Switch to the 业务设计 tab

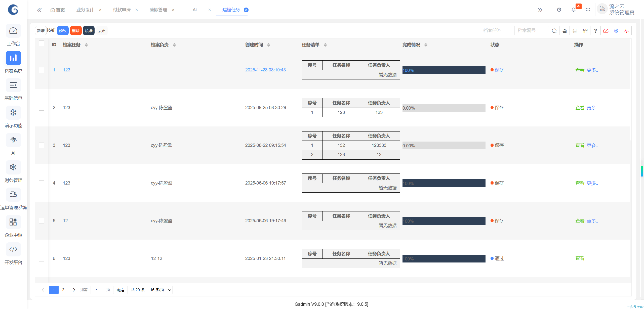(85, 10)
